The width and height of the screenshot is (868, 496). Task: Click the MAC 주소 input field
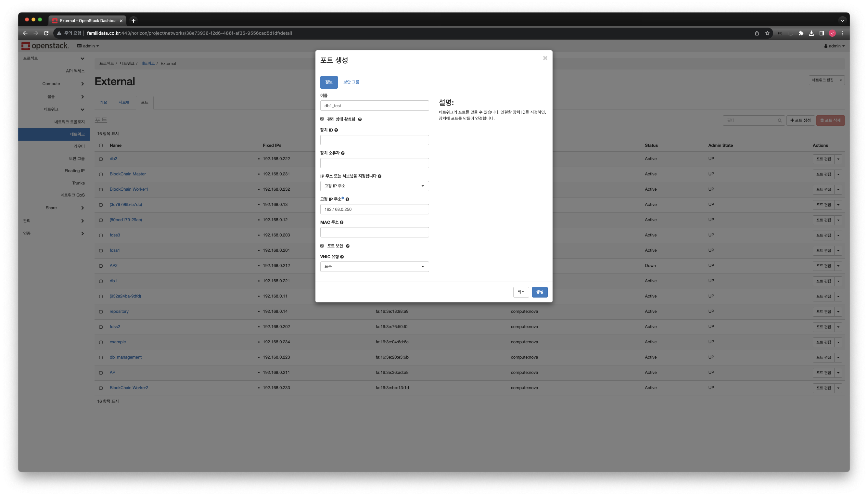[374, 232]
